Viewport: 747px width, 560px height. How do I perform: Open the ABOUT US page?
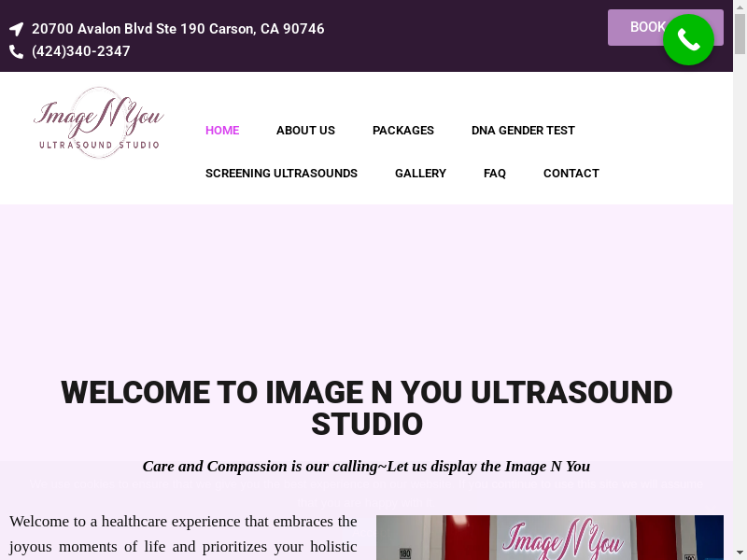[x=305, y=131]
